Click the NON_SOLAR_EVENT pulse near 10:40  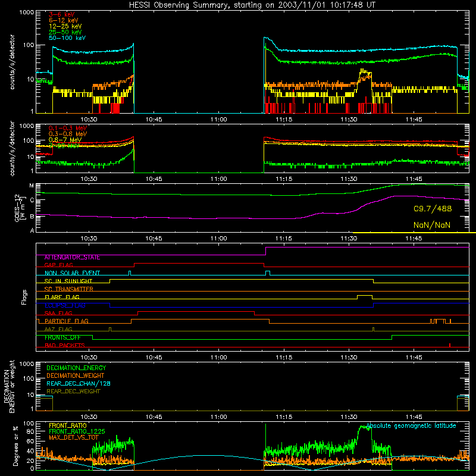point(130,273)
